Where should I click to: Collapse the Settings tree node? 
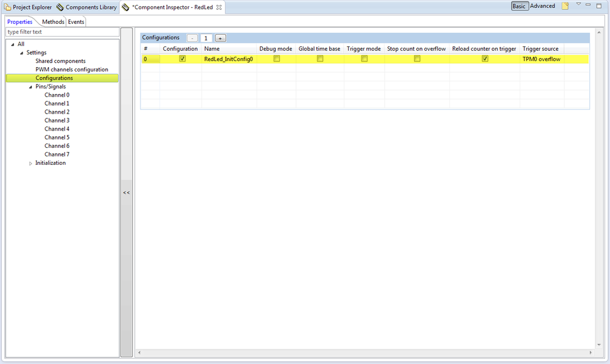click(x=21, y=53)
